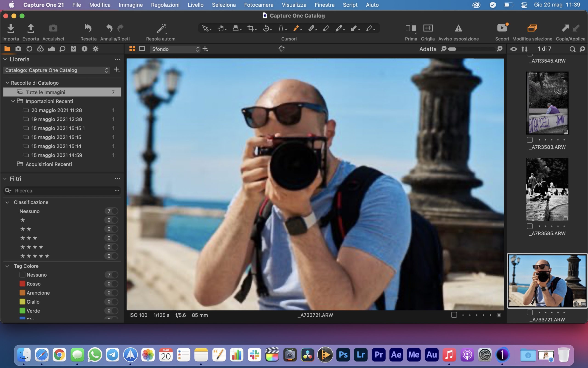Screen dimensions: 588x368
Task: Open the Visualizza menu
Action: [x=294, y=5]
